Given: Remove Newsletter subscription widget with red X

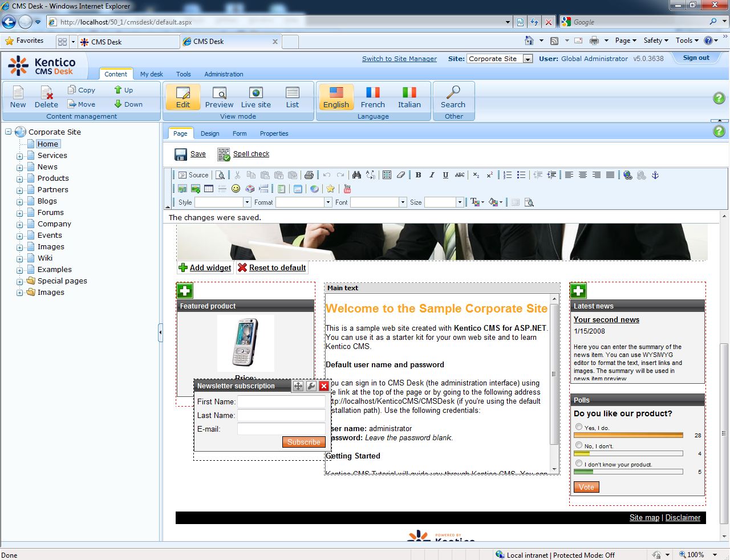Looking at the screenshot, I should [324, 386].
